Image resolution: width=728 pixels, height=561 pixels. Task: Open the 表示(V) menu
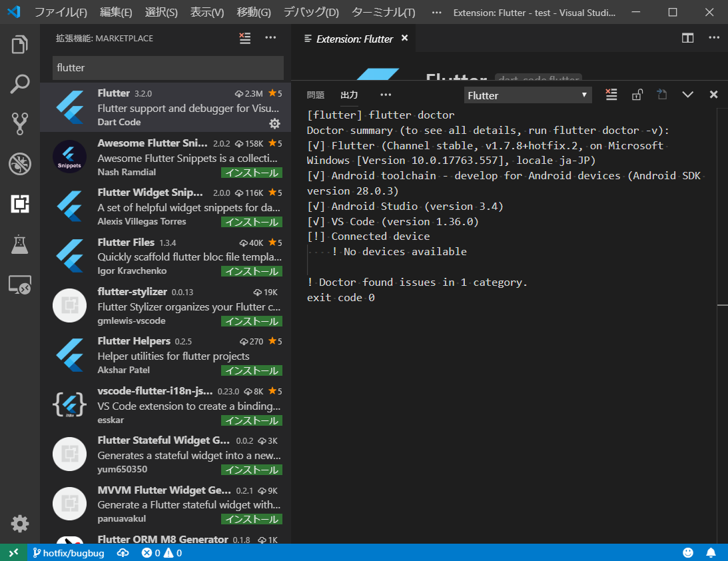pyautogui.click(x=207, y=13)
